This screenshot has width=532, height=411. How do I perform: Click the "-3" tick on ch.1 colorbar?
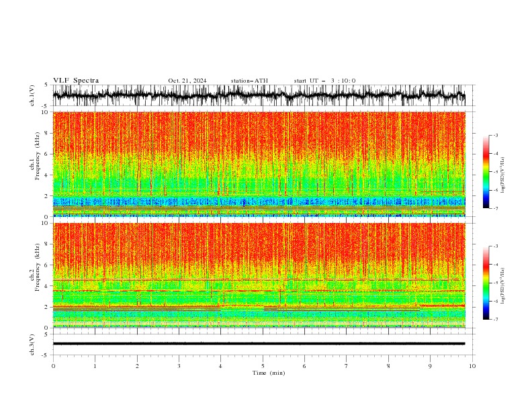[x=495, y=135]
